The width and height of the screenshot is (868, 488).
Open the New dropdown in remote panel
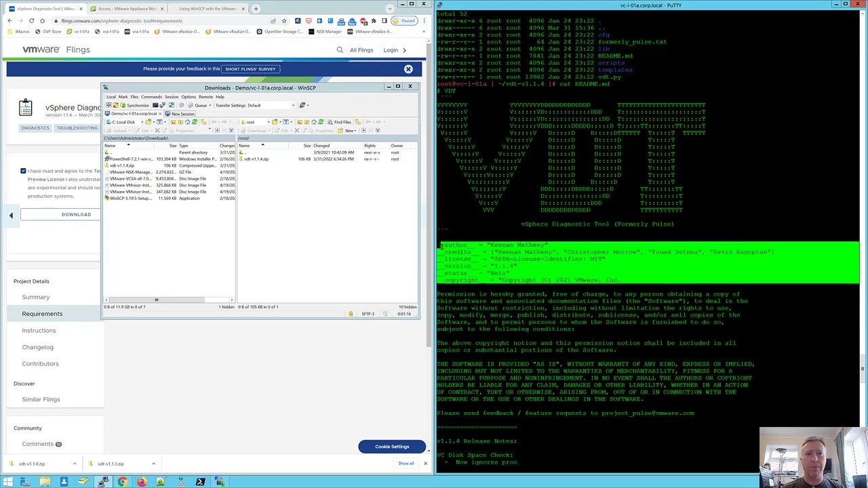pos(347,130)
